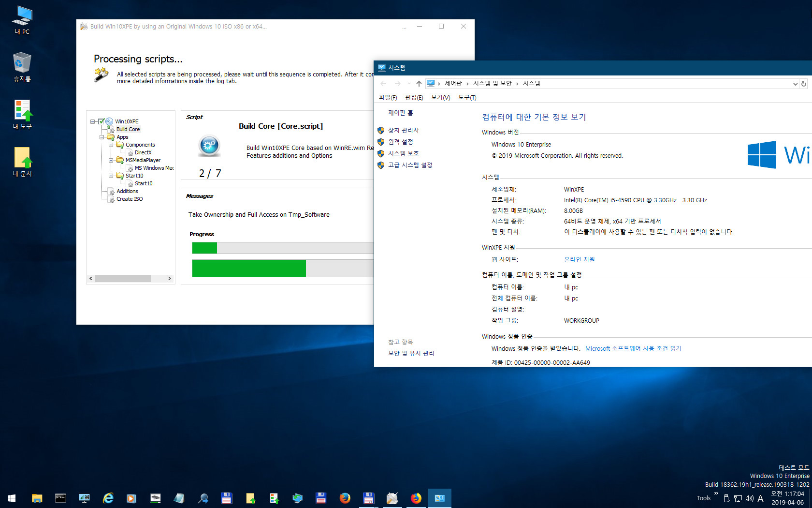
Task: Expand chevron after 제어판 breadcrumb
Action: click(467, 84)
